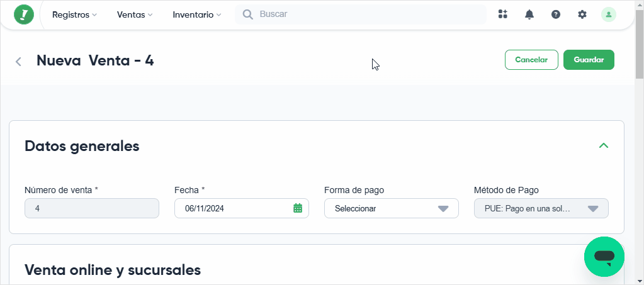Click the Cancelar button

coord(531,60)
